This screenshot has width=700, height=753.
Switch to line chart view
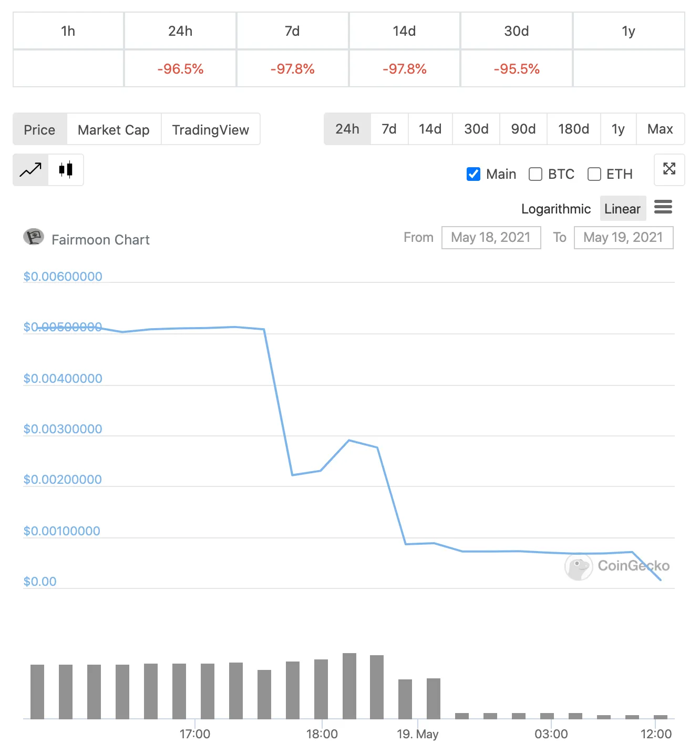[x=30, y=169]
